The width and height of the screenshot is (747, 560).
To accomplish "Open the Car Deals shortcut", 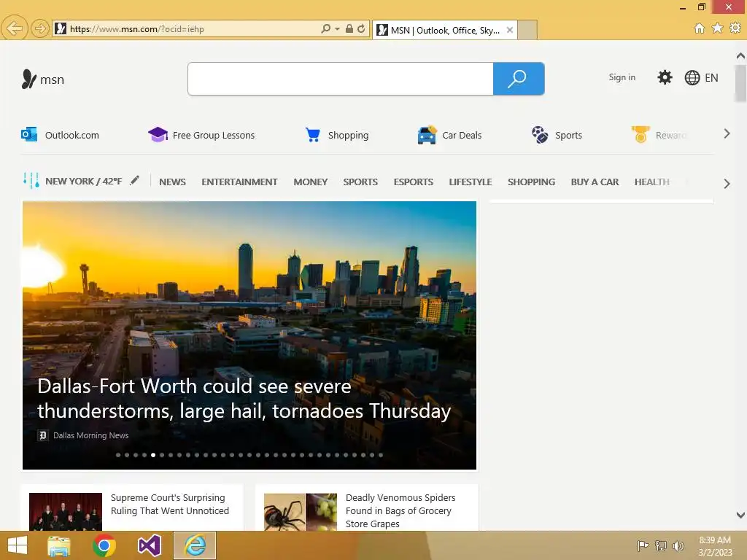I will coord(449,135).
